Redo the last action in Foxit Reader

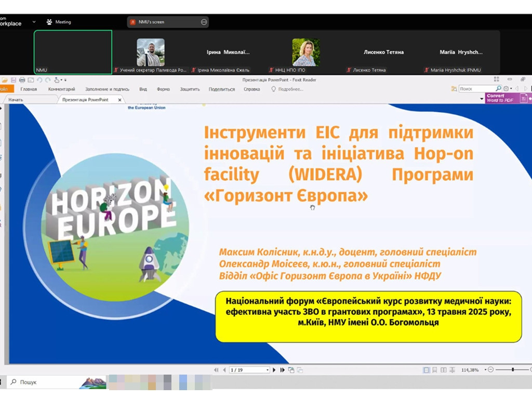[48, 80]
